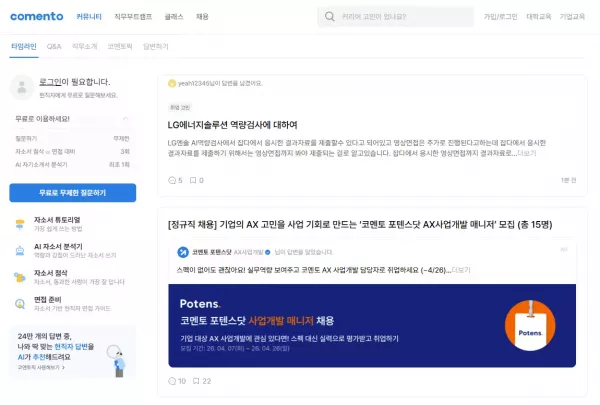Viewport: 600px width, 405px height.
Task: Click the career search input field
Action: 395,17
